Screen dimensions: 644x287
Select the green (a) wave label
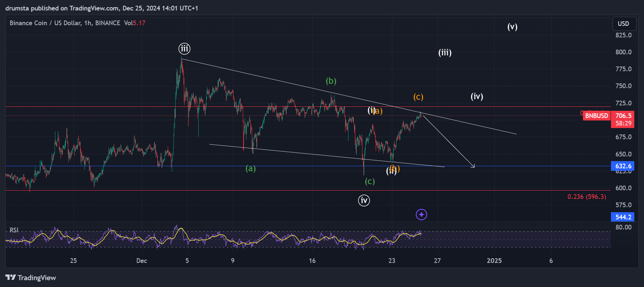pyautogui.click(x=250, y=168)
